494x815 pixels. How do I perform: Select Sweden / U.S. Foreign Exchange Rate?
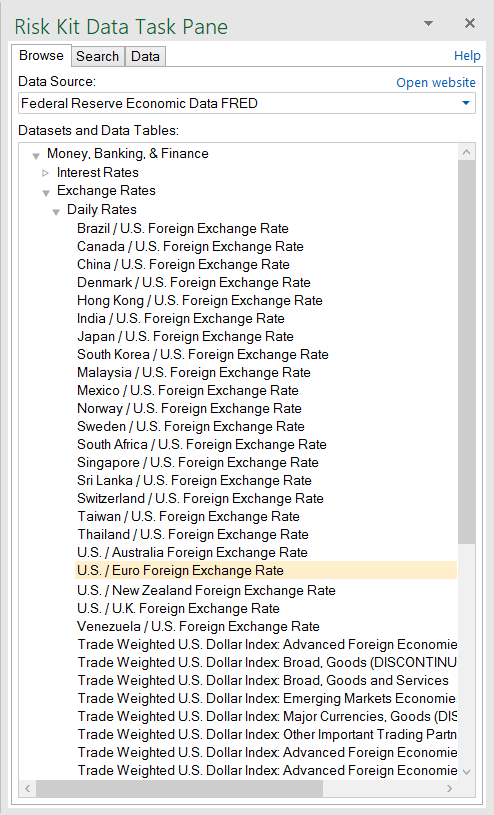point(191,426)
